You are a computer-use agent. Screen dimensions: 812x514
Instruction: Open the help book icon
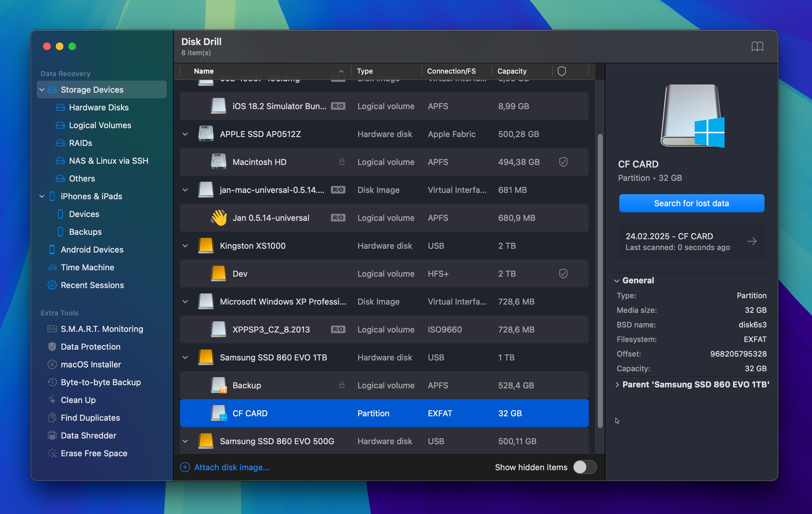[757, 46]
